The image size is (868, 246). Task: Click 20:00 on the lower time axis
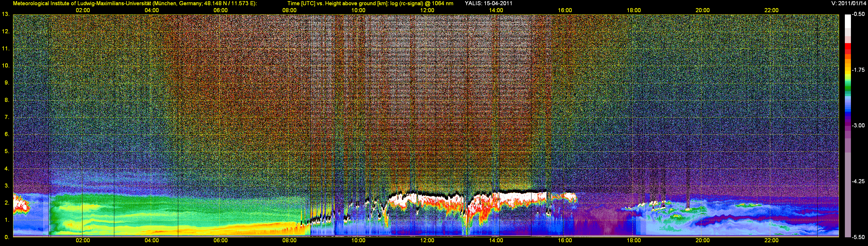pos(703,240)
